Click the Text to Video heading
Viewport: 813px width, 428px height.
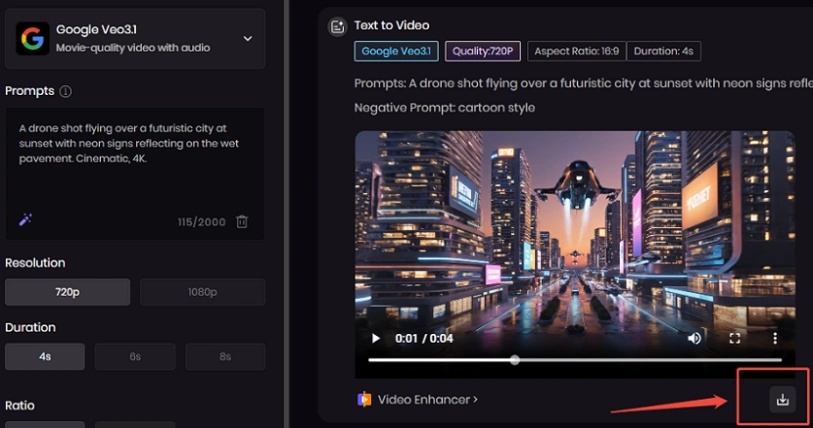tap(391, 25)
